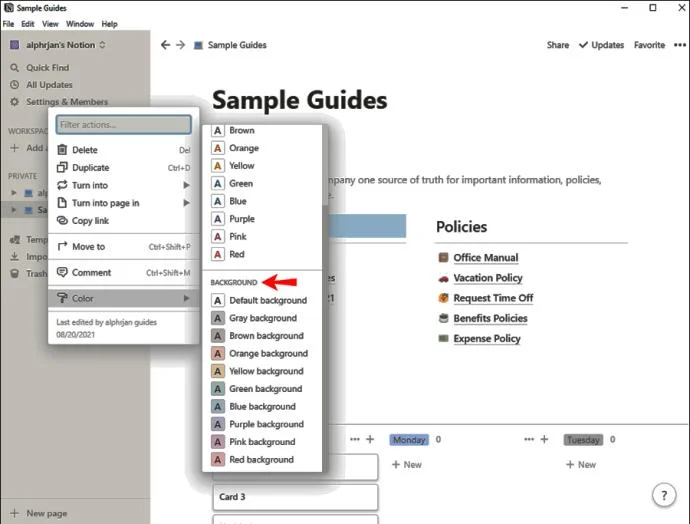Choose Red text color
This screenshot has height=524, width=690.
(262, 254)
